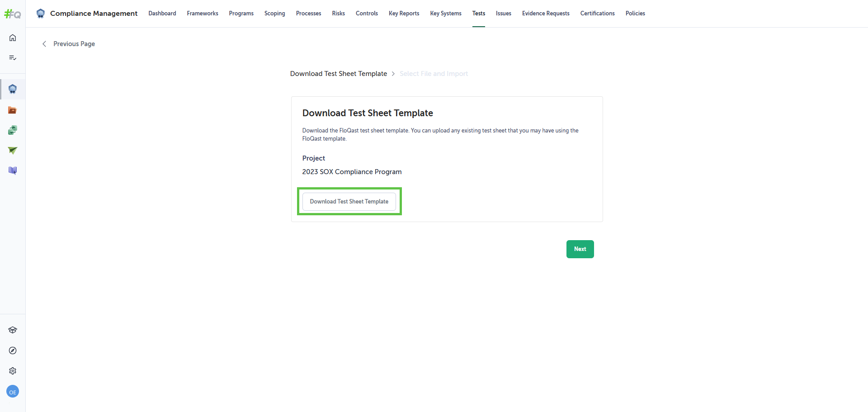Click the green Next button
This screenshot has height=412, width=868.
click(x=580, y=249)
